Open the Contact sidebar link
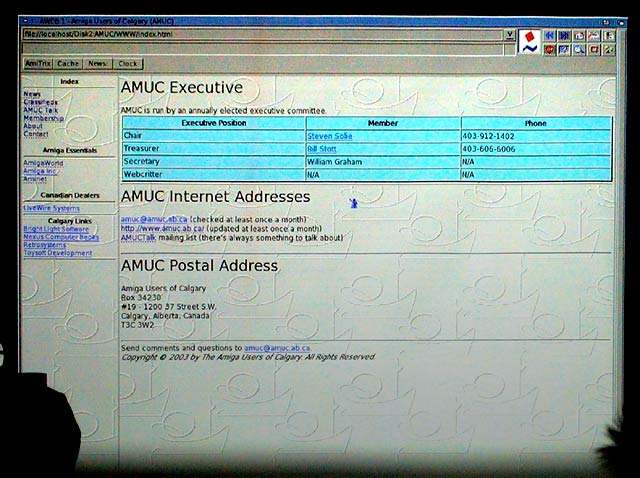 (x=36, y=134)
